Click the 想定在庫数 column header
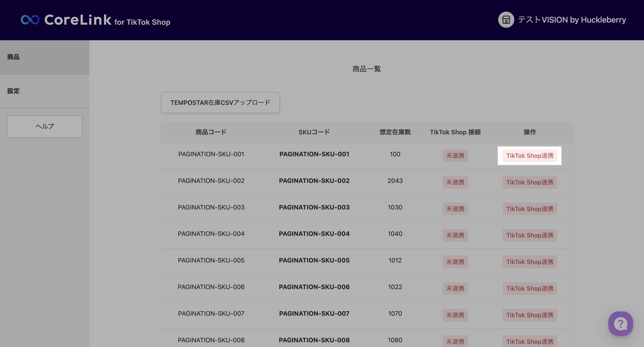The image size is (644, 347). click(x=395, y=132)
